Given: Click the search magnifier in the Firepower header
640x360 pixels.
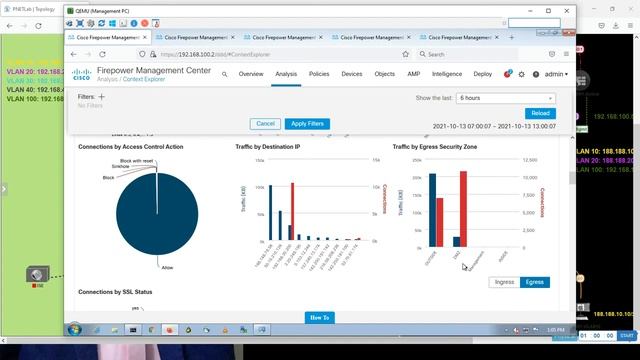Looking at the screenshot, I should point(224,74).
